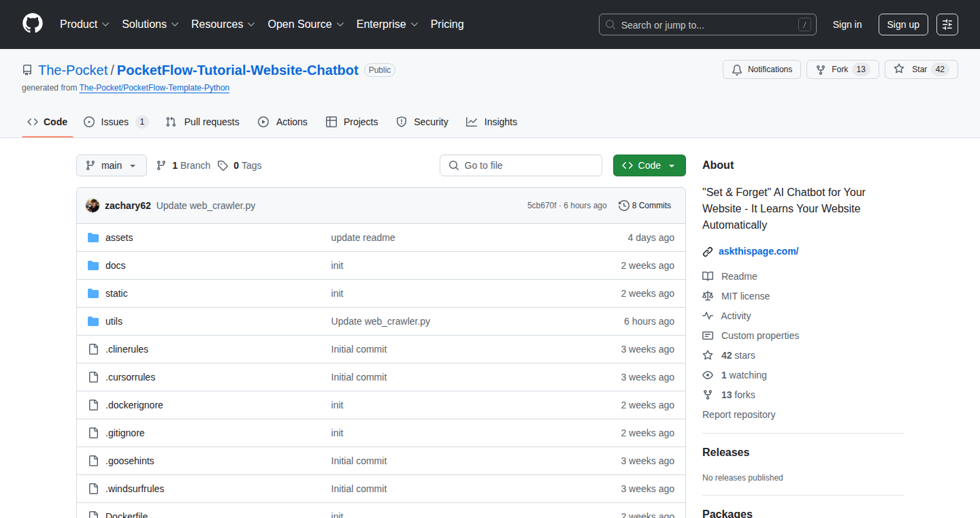
Task: Click Report repository link
Action: 739,415
